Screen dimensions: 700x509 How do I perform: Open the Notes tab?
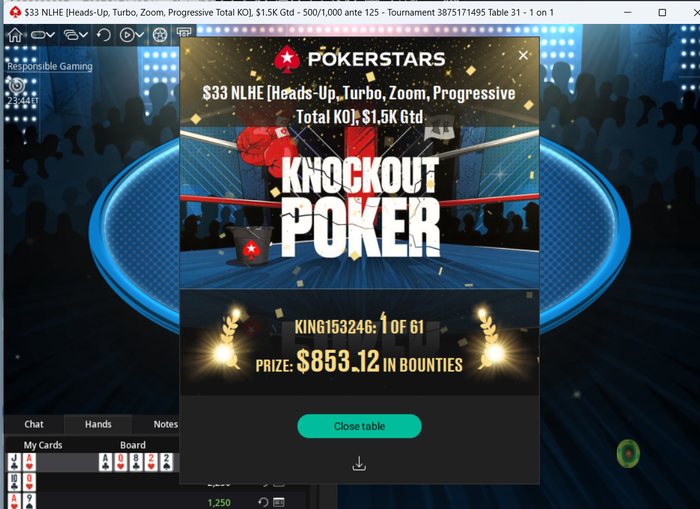pyautogui.click(x=166, y=424)
